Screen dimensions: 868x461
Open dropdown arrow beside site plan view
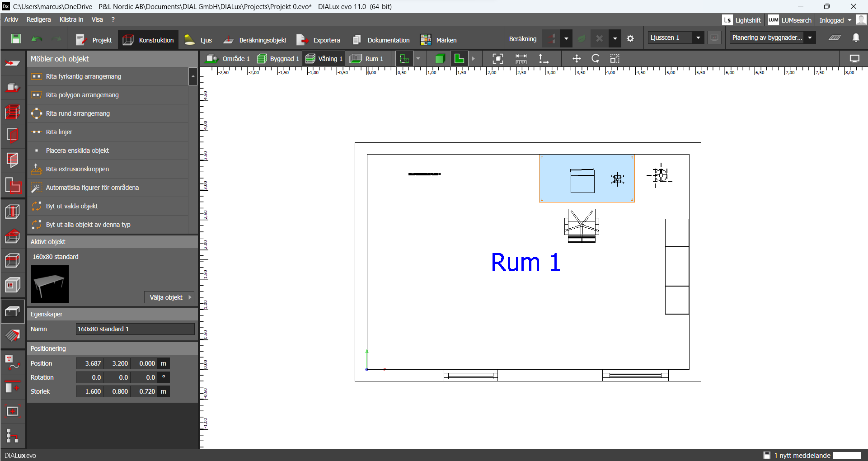[418, 59]
